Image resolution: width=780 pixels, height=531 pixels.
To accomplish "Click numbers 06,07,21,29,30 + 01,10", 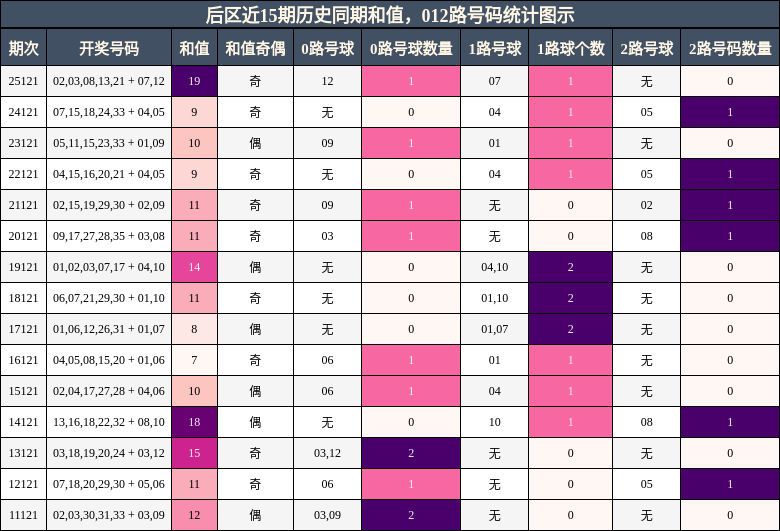I will coord(109,298).
